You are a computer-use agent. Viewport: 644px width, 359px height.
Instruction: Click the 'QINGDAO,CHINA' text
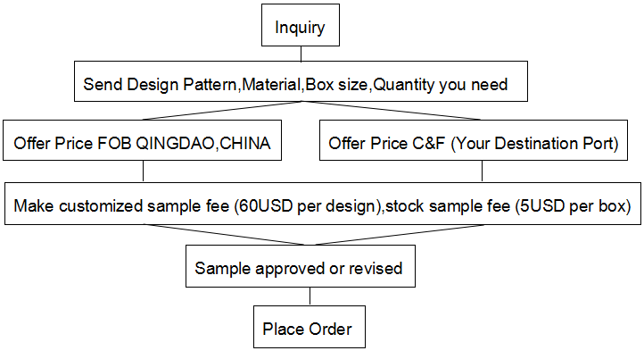tap(202, 144)
